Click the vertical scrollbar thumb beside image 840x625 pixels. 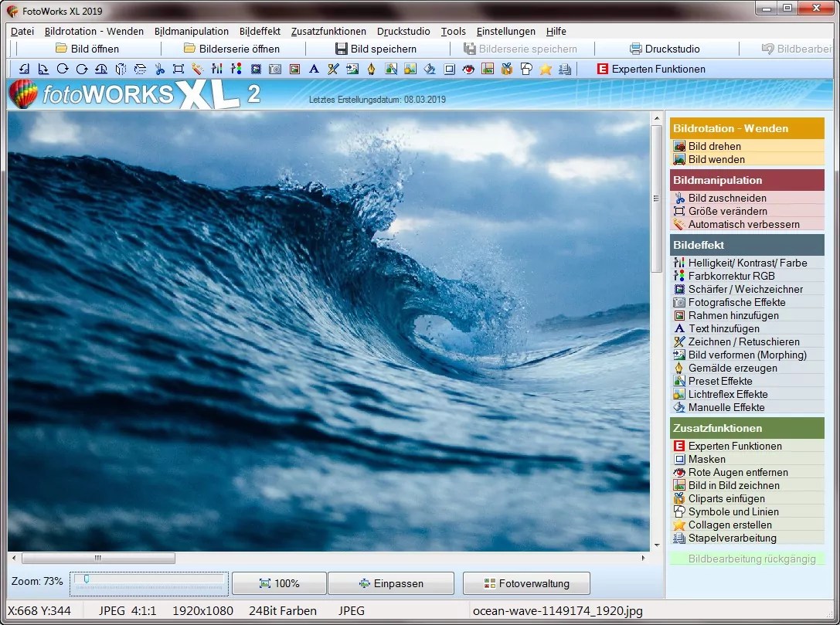pos(656,199)
